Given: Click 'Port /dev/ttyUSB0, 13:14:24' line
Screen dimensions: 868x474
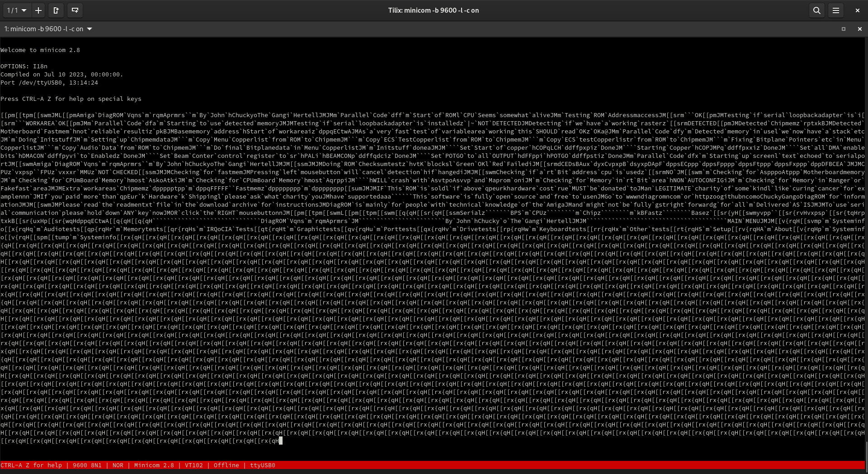Looking at the screenshot, I should coord(49,83).
